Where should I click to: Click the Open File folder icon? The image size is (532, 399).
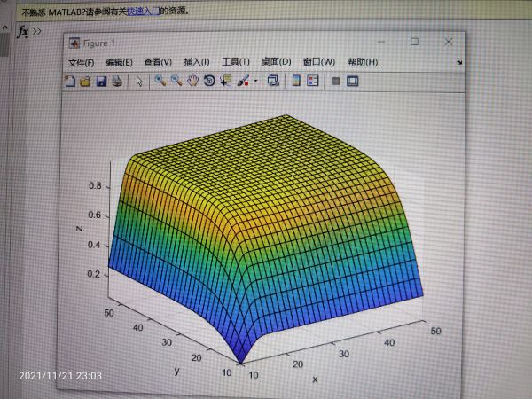click(x=86, y=81)
